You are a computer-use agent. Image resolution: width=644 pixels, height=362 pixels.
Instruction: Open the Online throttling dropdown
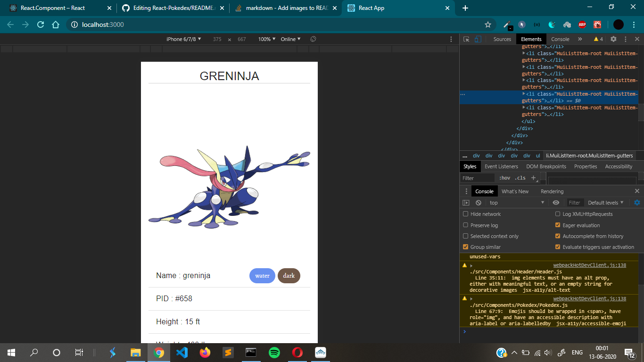coord(290,39)
